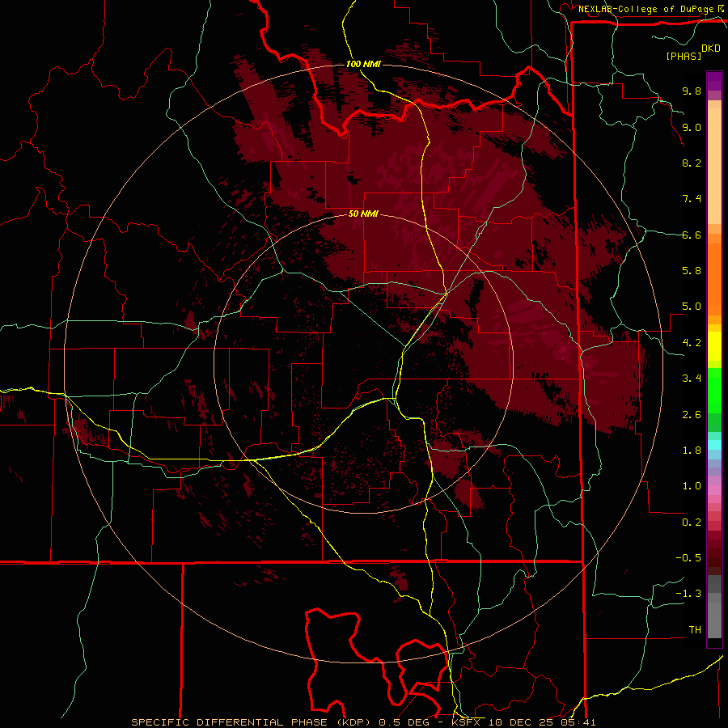Select the 9.0 scale value
This screenshot has width=728, height=728.
click(x=692, y=127)
